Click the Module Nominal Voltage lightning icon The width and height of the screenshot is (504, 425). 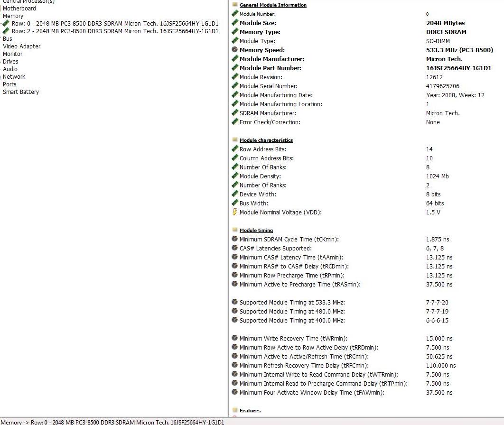coord(234,212)
